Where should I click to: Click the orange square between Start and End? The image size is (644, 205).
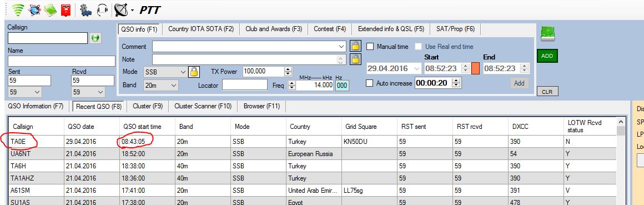(475, 68)
